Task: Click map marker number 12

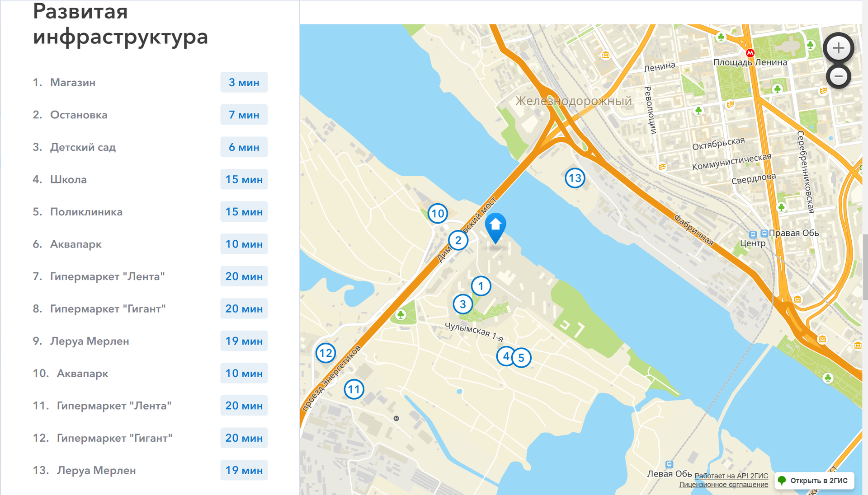Action: click(325, 353)
